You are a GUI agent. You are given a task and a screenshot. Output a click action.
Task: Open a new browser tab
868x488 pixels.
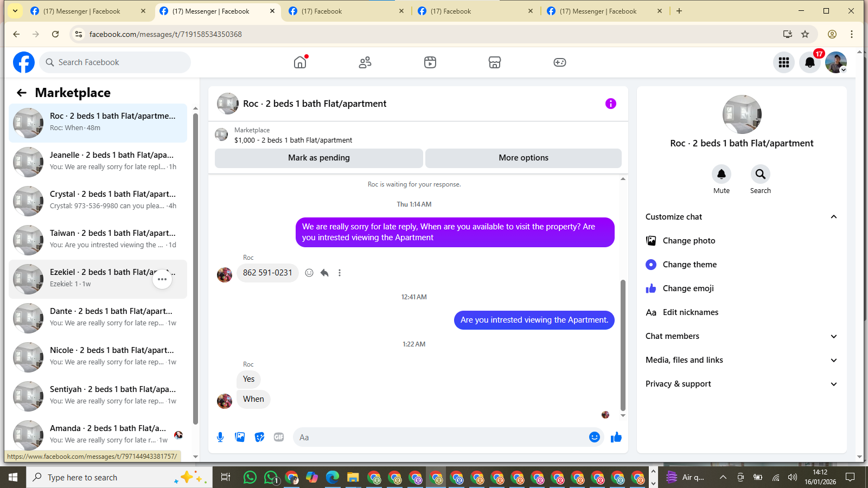[679, 11]
